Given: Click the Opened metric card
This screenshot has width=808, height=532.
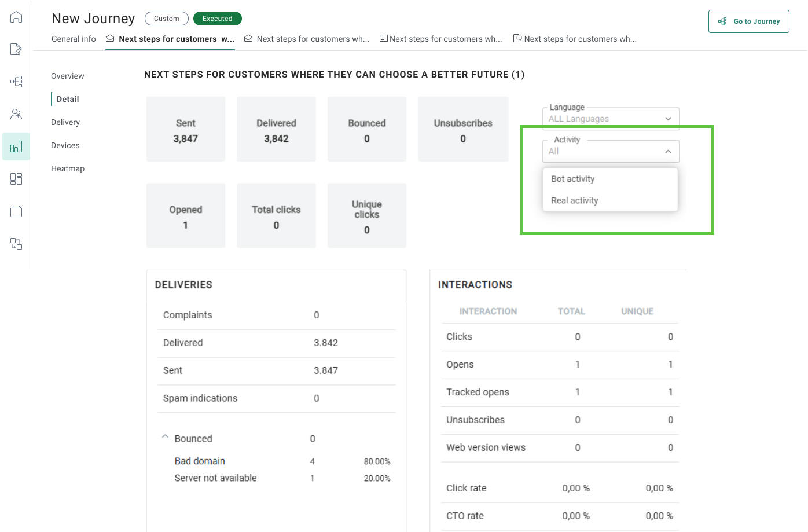Looking at the screenshot, I should click(x=186, y=216).
